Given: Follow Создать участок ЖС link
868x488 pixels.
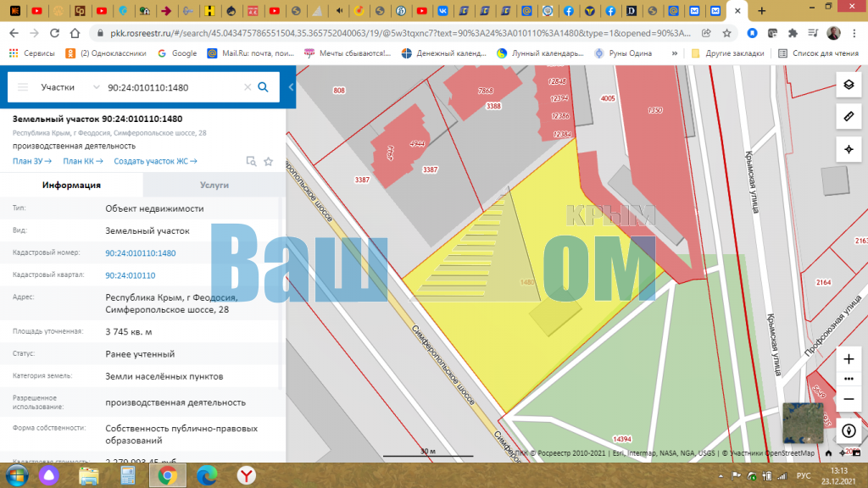Looking at the screenshot, I should point(156,161).
